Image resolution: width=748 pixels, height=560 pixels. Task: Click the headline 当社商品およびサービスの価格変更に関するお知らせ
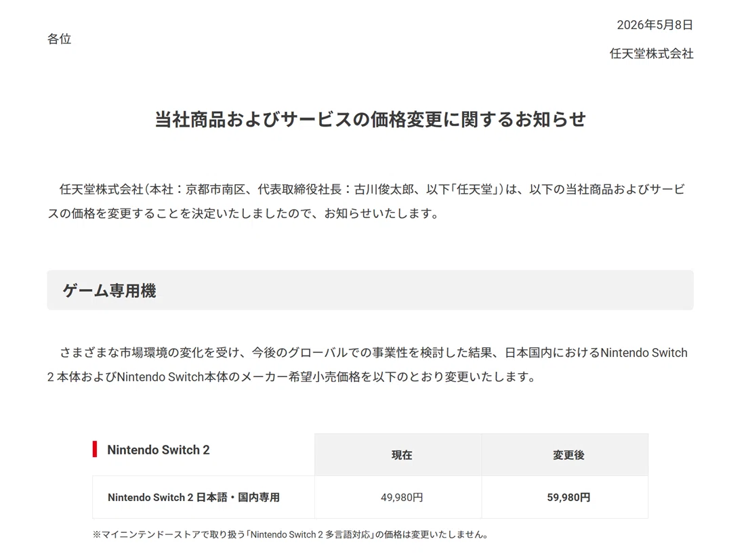pos(370,119)
